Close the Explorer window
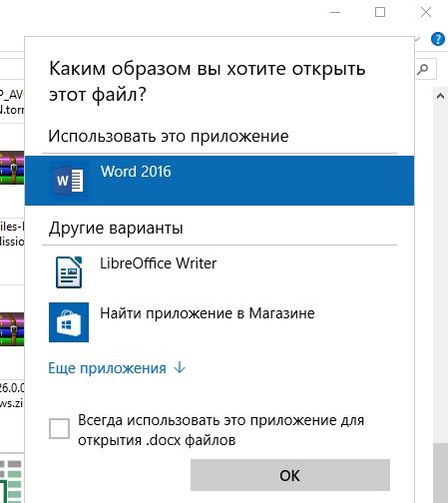Image resolution: width=448 pixels, height=503 pixels. pos(426,12)
